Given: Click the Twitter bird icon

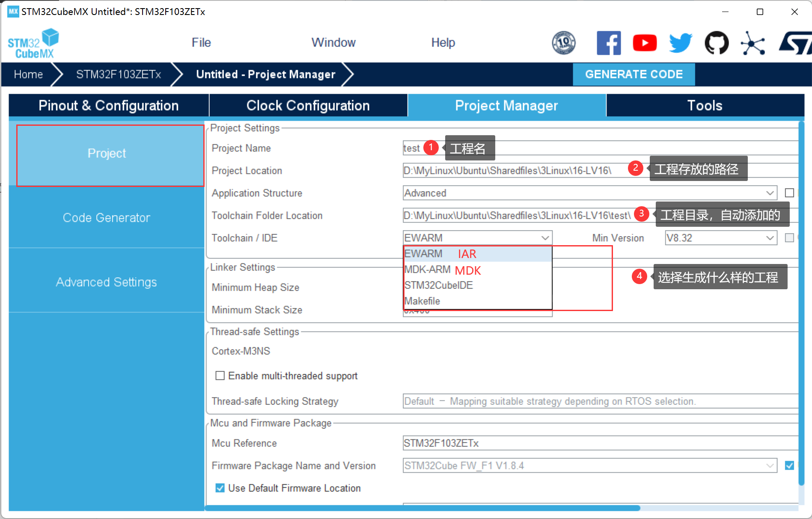Looking at the screenshot, I should click(x=680, y=43).
